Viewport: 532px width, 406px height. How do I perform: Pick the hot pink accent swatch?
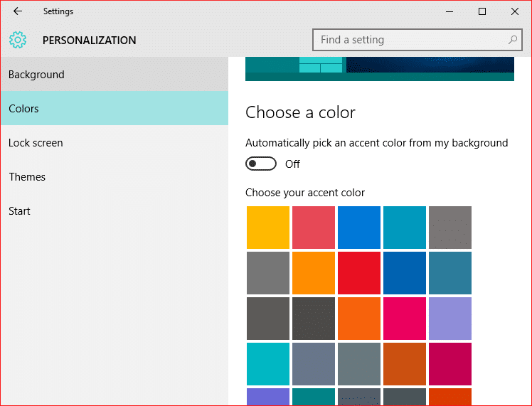click(x=405, y=319)
